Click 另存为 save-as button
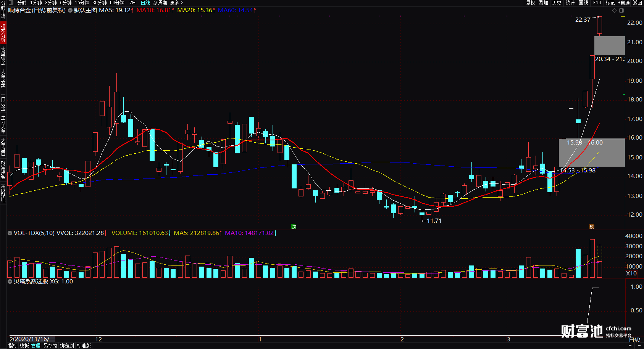644x349 pixels. pos(50,346)
